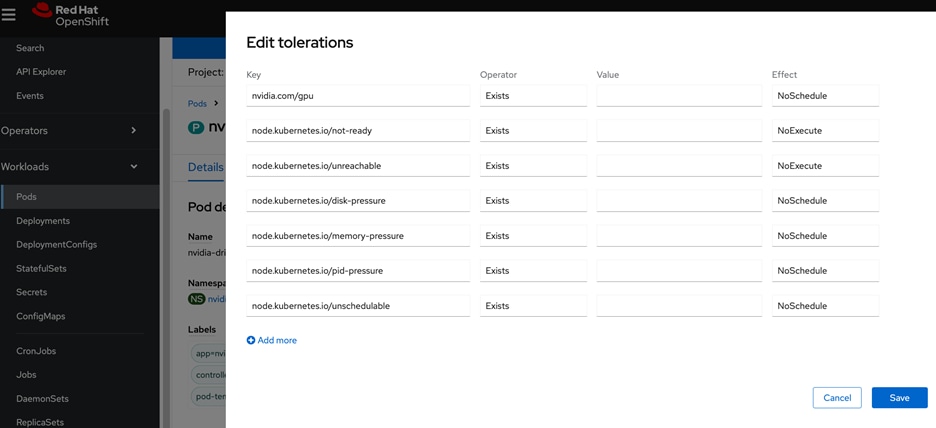Save the edited tolerations
Screen dimensions: 936x428
coord(900,398)
